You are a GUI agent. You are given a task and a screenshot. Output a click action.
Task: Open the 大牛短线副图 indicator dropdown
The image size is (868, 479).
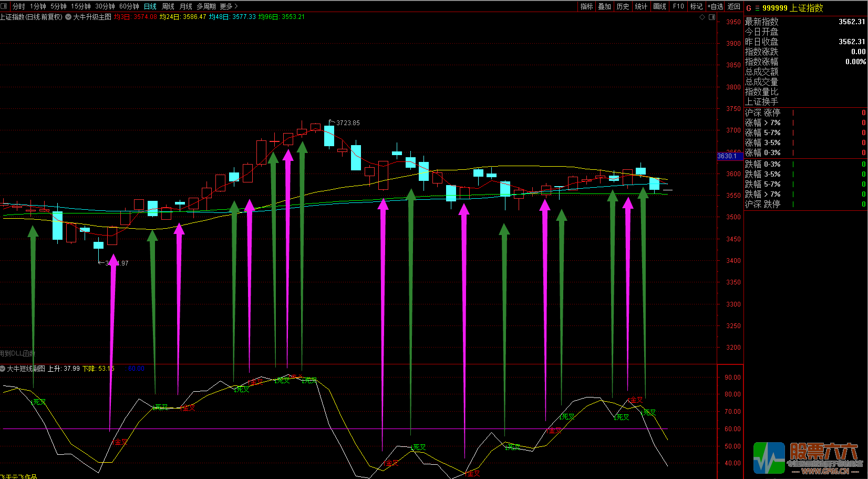(3, 369)
